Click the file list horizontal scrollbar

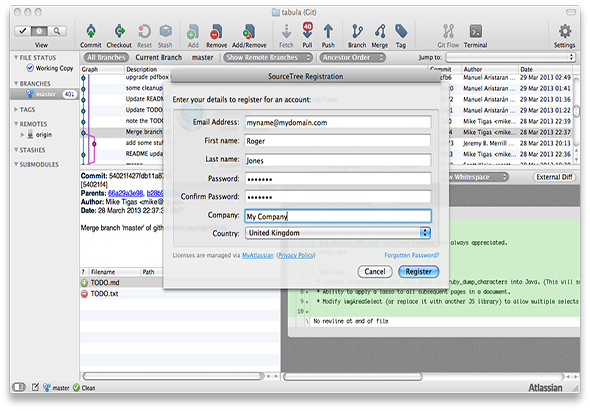tap(172, 376)
